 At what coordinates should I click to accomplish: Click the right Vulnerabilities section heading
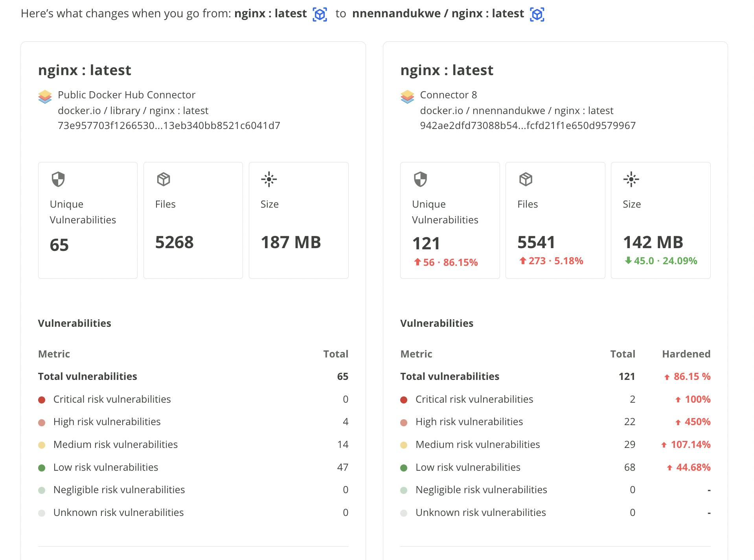click(436, 323)
